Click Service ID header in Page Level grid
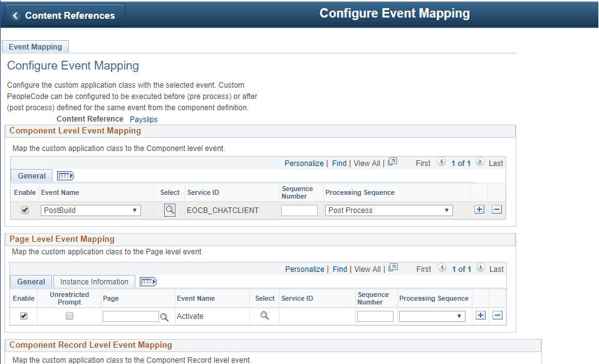Screen dimensions: 599x364 tap(297, 298)
